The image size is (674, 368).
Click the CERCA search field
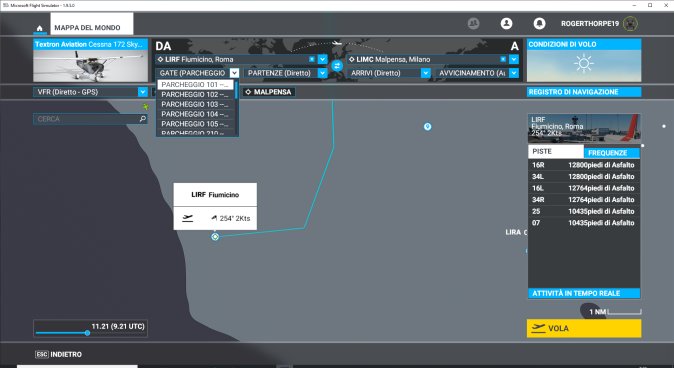click(86, 119)
